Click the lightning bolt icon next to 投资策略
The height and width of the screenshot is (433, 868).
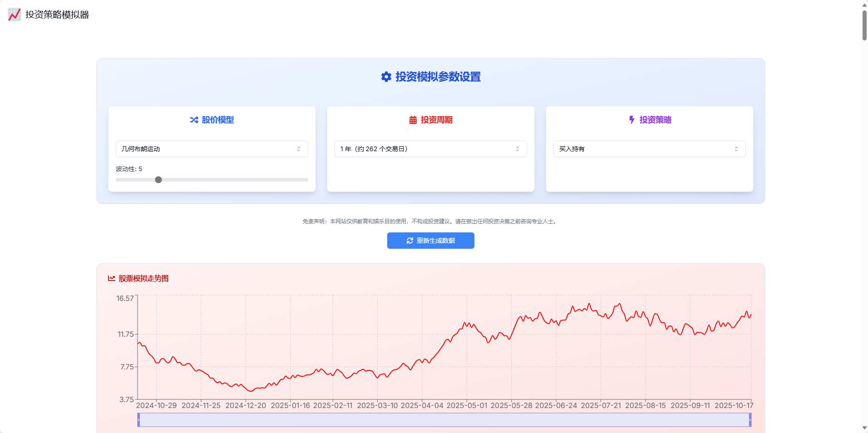(632, 120)
